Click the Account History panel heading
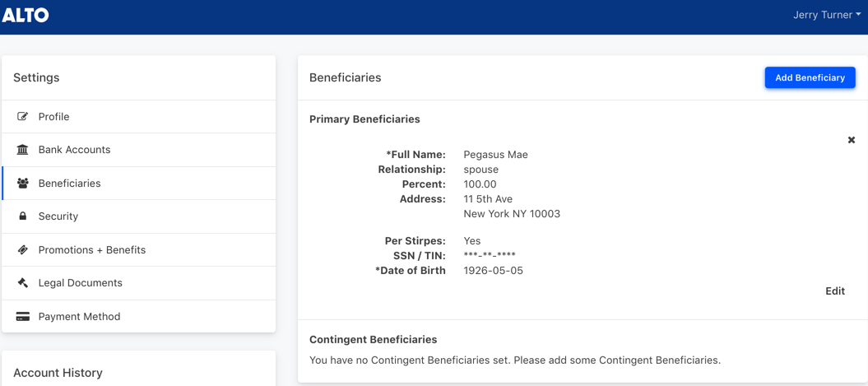The width and height of the screenshot is (868, 386). pyautogui.click(x=58, y=373)
